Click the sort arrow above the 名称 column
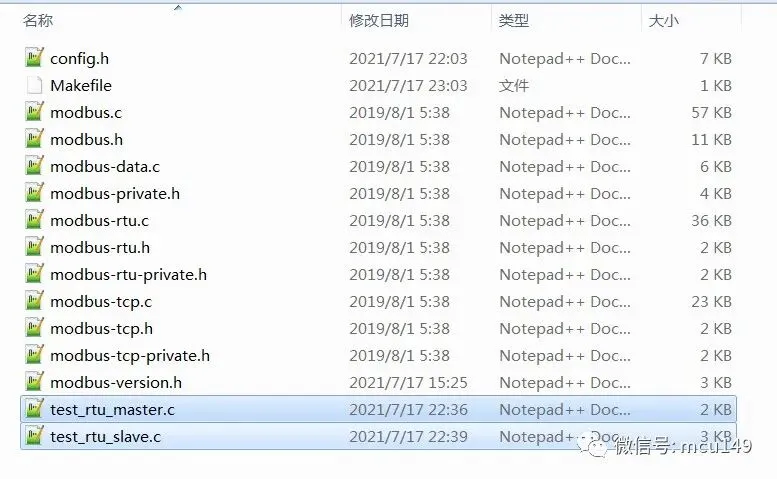Image resolution: width=777 pixels, height=479 pixels. 178,7
